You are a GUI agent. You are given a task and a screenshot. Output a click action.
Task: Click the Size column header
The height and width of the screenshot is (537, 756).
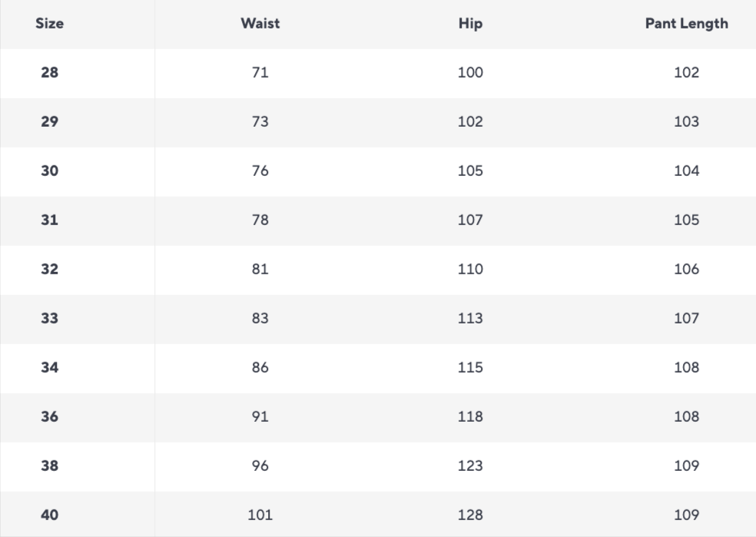[x=49, y=23]
